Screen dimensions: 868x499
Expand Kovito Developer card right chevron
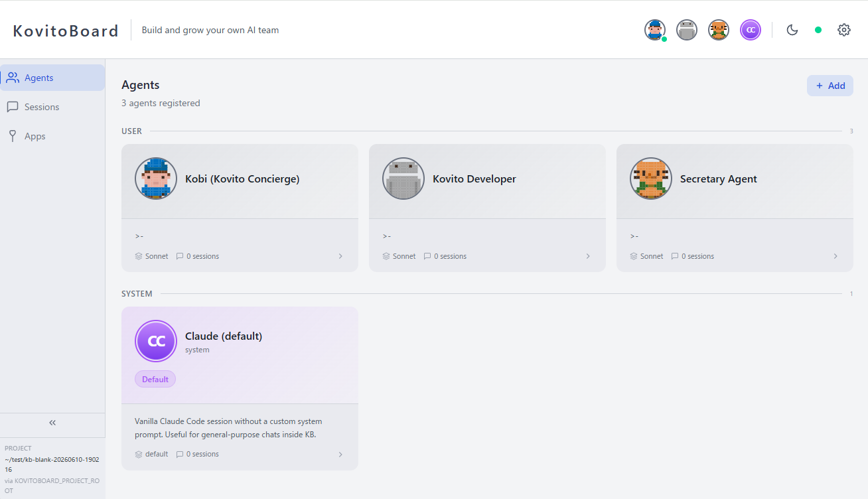click(x=588, y=256)
